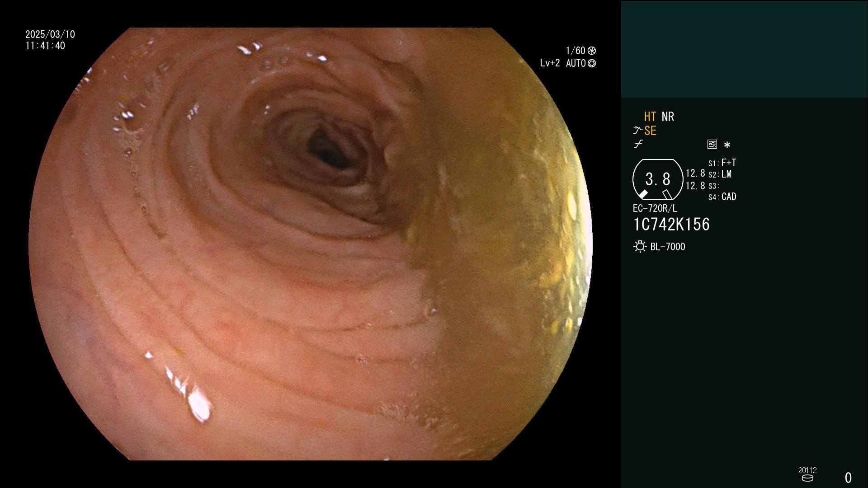Click the tone curve icon below SE
The image size is (868, 488).
tap(638, 144)
